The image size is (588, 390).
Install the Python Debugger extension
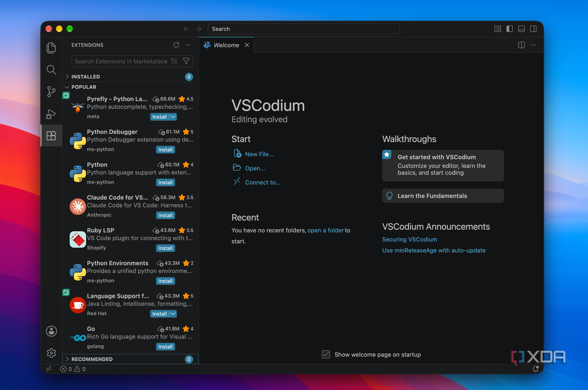click(165, 150)
